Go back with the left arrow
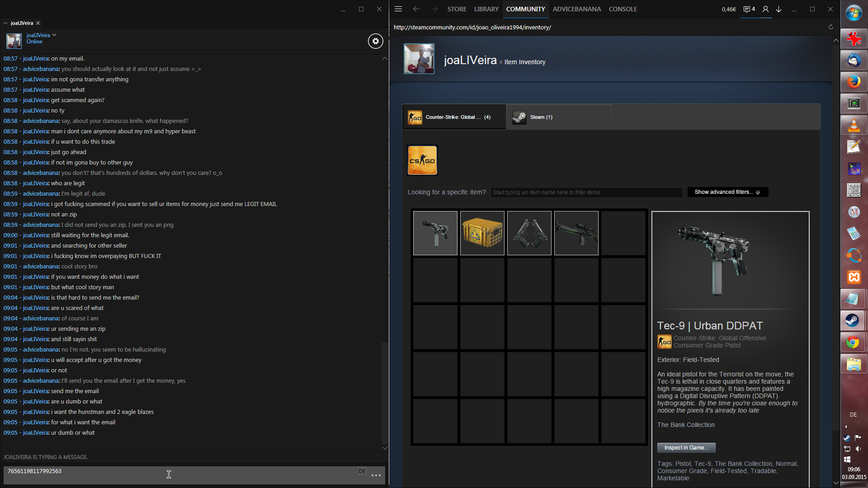 pos(416,9)
